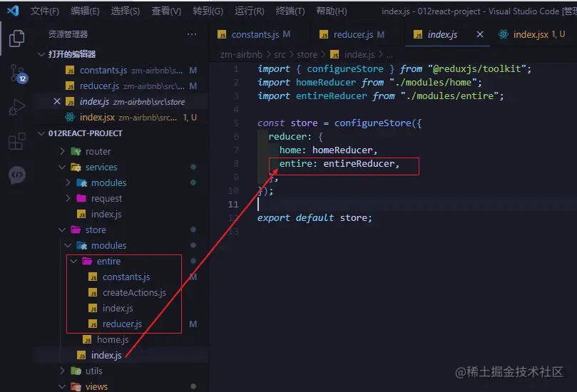Select constants.js in open editors

121,70
